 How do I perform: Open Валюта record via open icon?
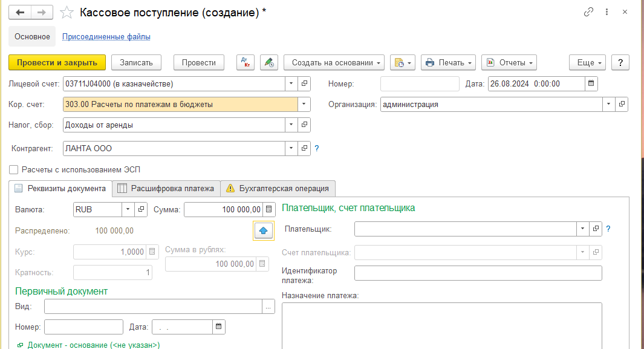[x=141, y=209]
